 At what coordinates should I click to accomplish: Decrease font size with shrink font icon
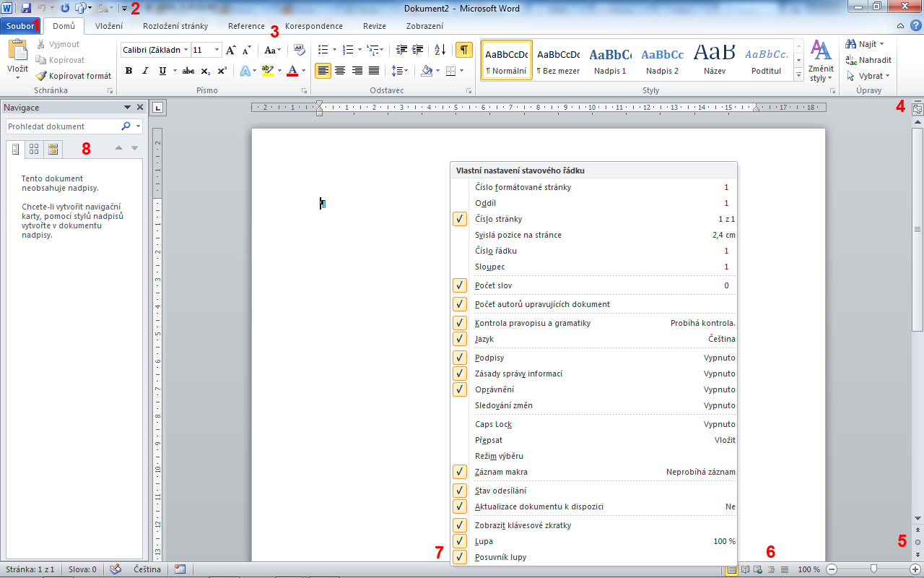tap(247, 50)
